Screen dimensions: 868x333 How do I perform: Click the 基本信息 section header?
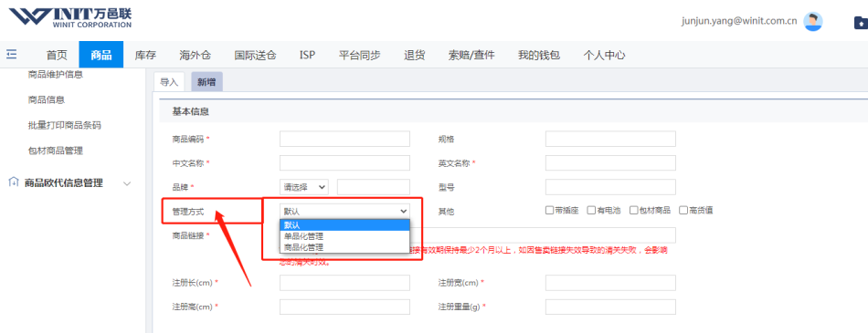(x=191, y=111)
